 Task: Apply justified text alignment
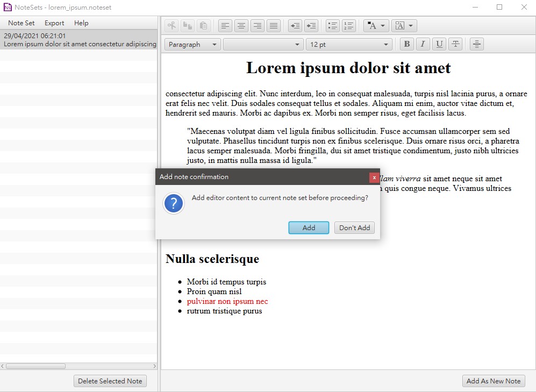coord(273,25)
